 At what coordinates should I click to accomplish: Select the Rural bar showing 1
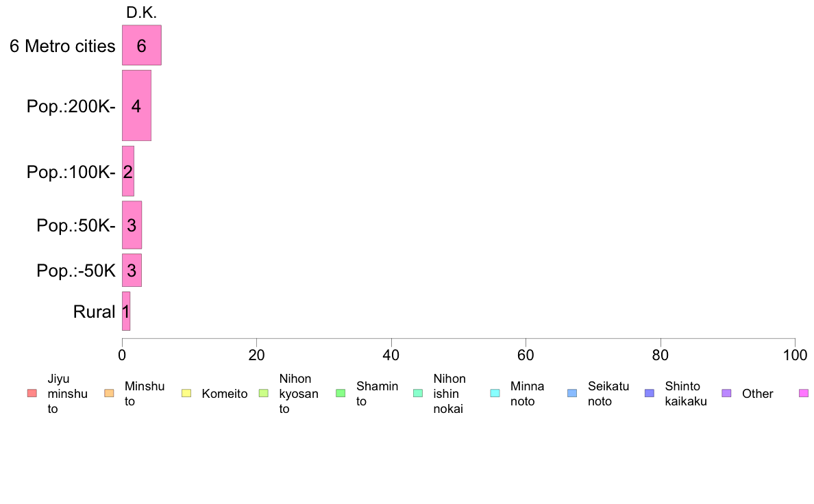coord(126,311)
